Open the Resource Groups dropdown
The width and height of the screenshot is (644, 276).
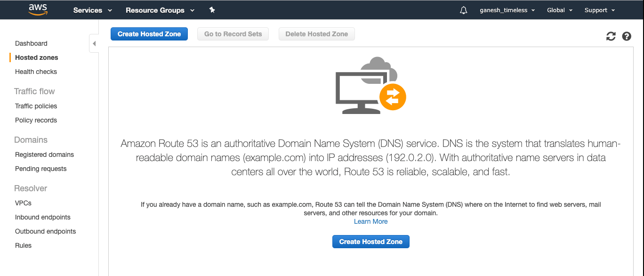coord(160,10)
